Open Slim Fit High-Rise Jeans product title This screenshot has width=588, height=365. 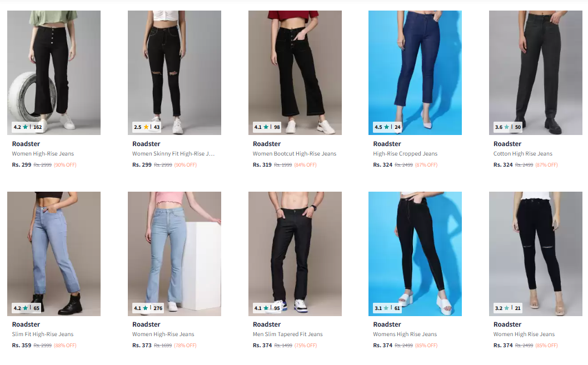pyautogui.click(x=43, y=334)
